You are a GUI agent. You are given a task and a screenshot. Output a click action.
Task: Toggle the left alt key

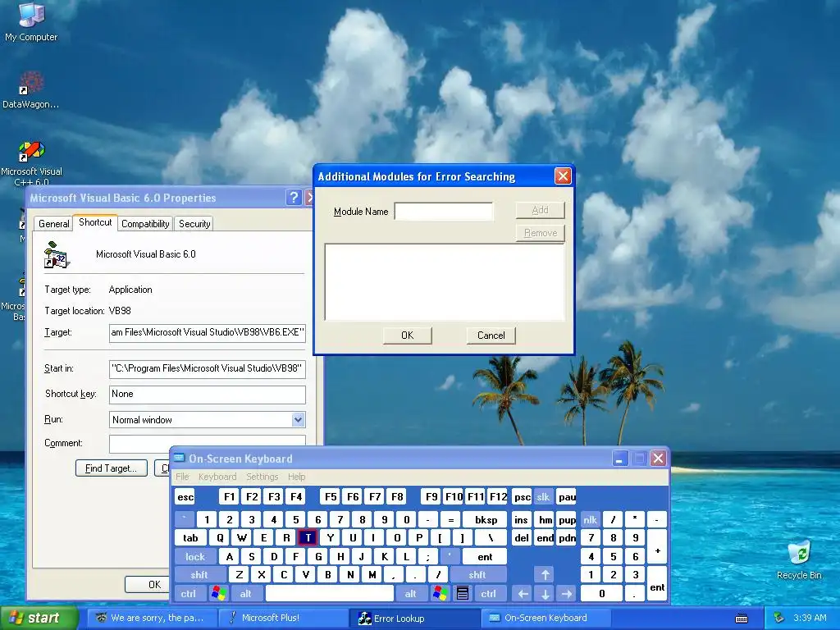pyautogui.click(x=246, y=594)
